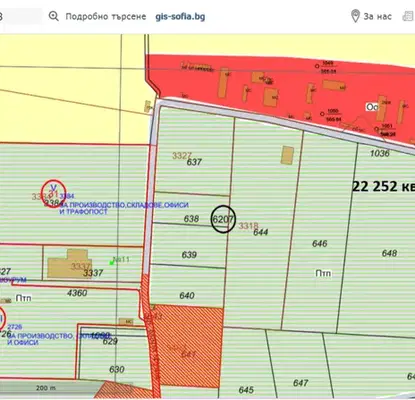Viewport: 415px width, 400px height.
Task: Click the Птп zone label near parcel 646
Action: pos(323,273)
